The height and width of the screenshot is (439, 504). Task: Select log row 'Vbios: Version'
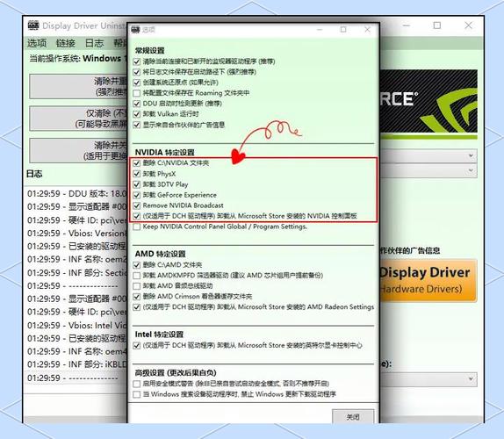(76, 233)
